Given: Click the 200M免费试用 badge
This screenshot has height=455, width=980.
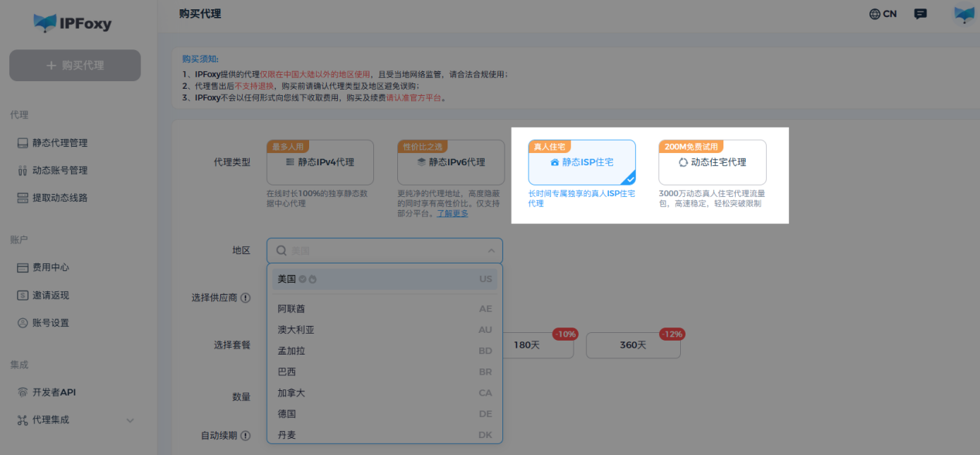Looking at the screenshot, I should point(691,146).
